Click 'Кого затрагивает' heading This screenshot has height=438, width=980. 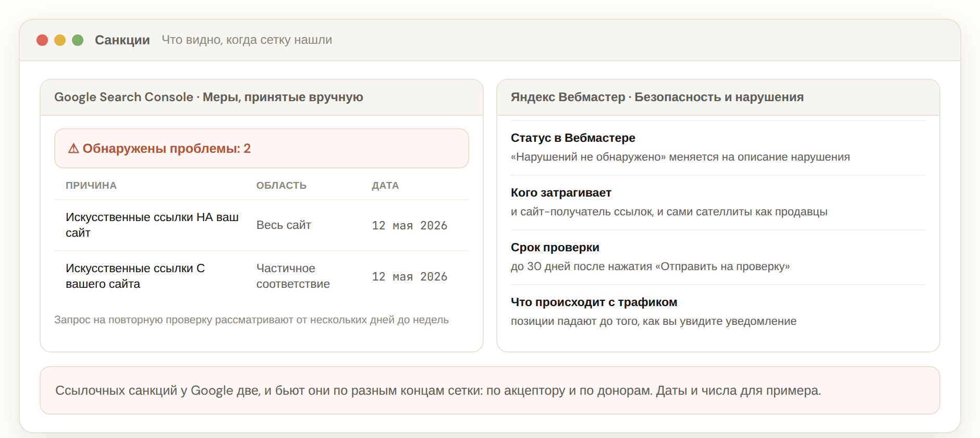561,193
